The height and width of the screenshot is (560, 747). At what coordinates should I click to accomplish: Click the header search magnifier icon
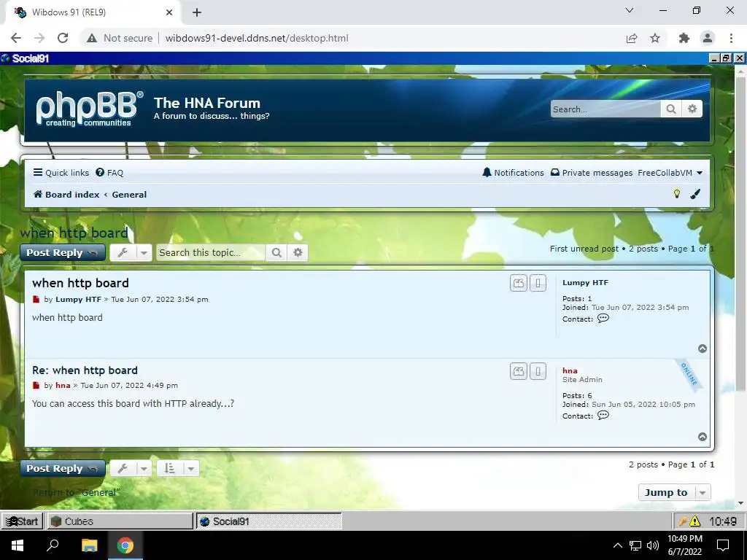671,109
